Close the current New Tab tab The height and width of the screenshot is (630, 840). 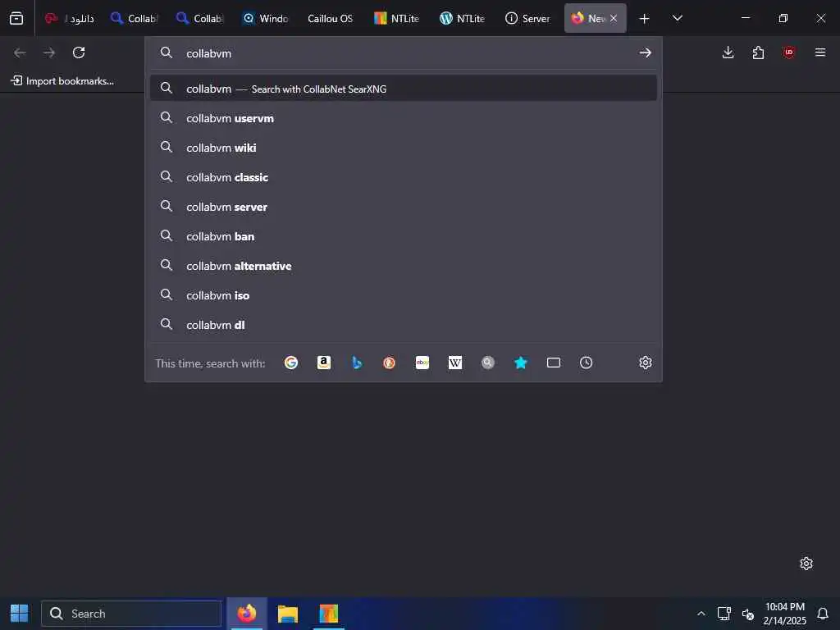point(614,18)
